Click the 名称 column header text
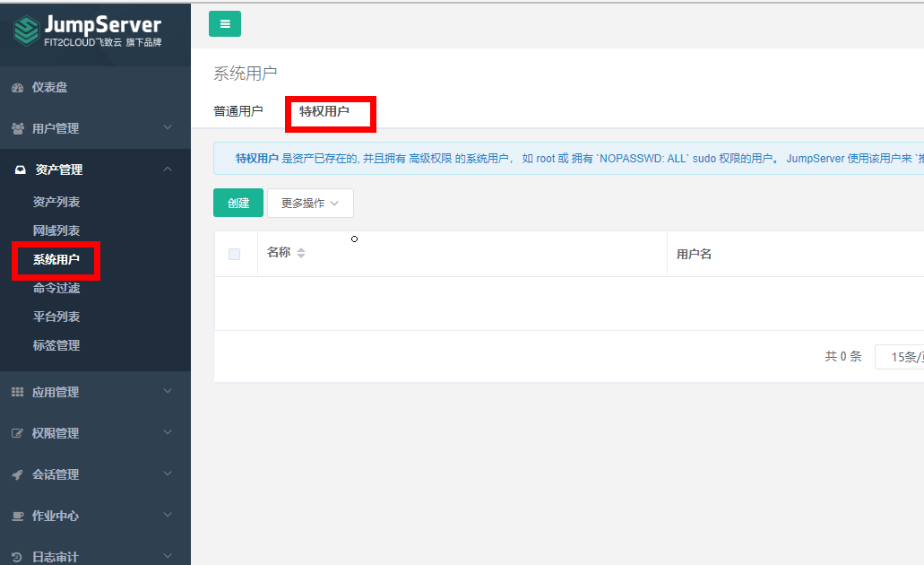This screenshot has width=924, height=565. click(x=279, y=252)
